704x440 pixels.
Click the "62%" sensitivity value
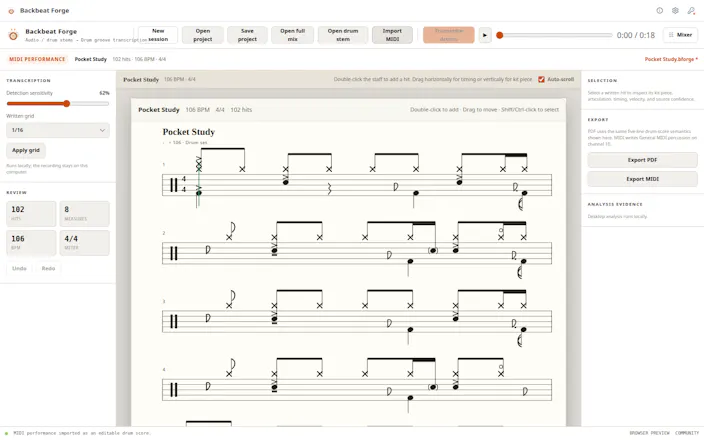(104, 93)
